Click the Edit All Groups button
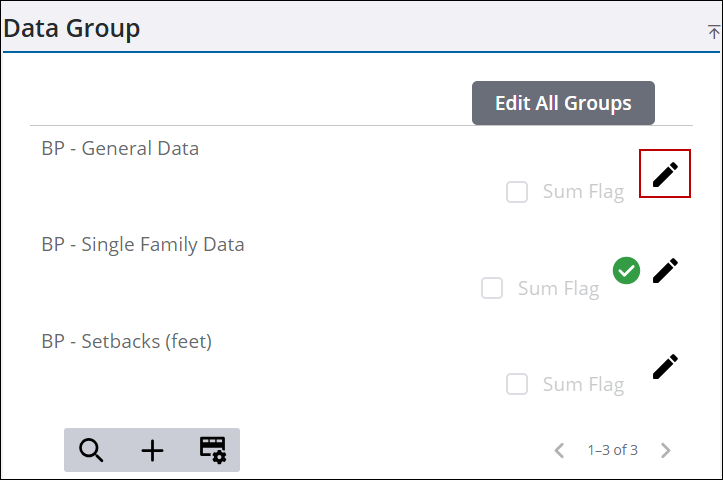Image resolution: width=723 pixels, height=480 pixels. (x=563, y=103)
